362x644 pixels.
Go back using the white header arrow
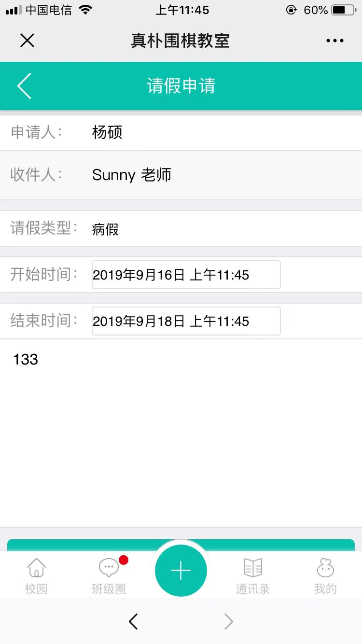[24, 86]
